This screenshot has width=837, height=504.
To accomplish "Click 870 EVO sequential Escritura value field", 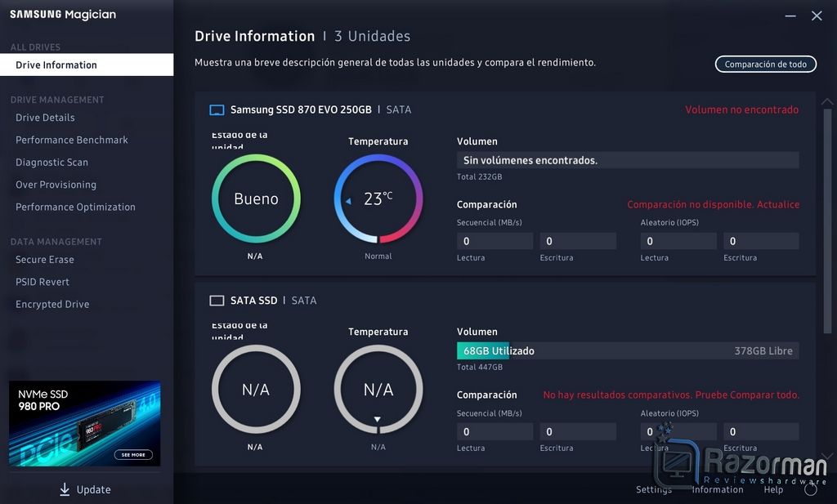I will (578, 241).
